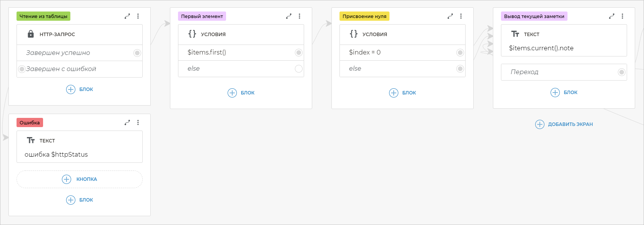Screen dimensions: 644x225
Task: Click the text icon in 'Ошибка' screen
Action: (x=31, y=141)
